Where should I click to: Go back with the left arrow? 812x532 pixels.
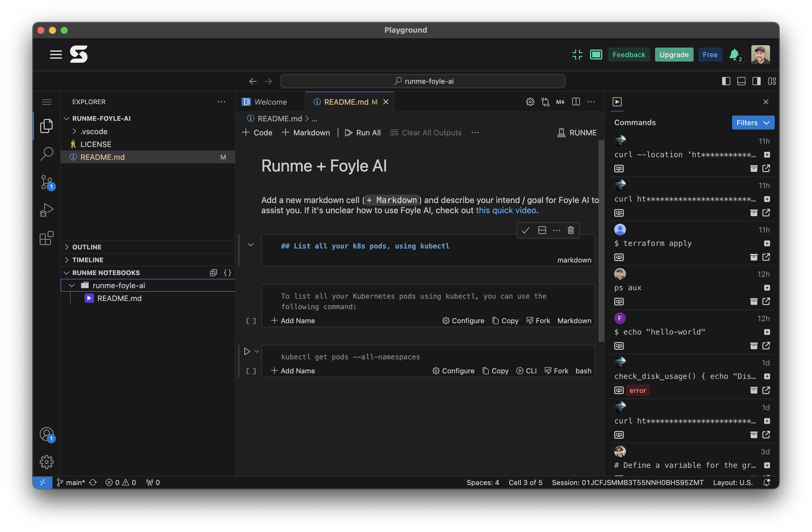point(253,81)
